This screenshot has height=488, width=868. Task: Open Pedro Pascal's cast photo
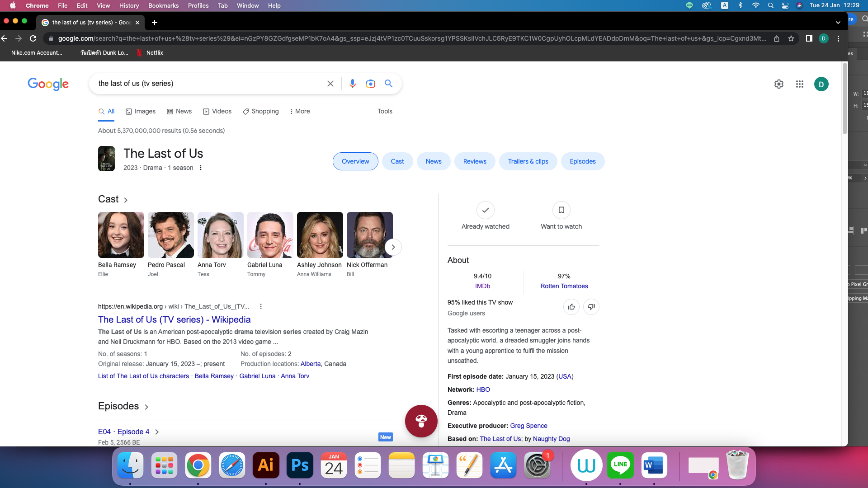171,235
